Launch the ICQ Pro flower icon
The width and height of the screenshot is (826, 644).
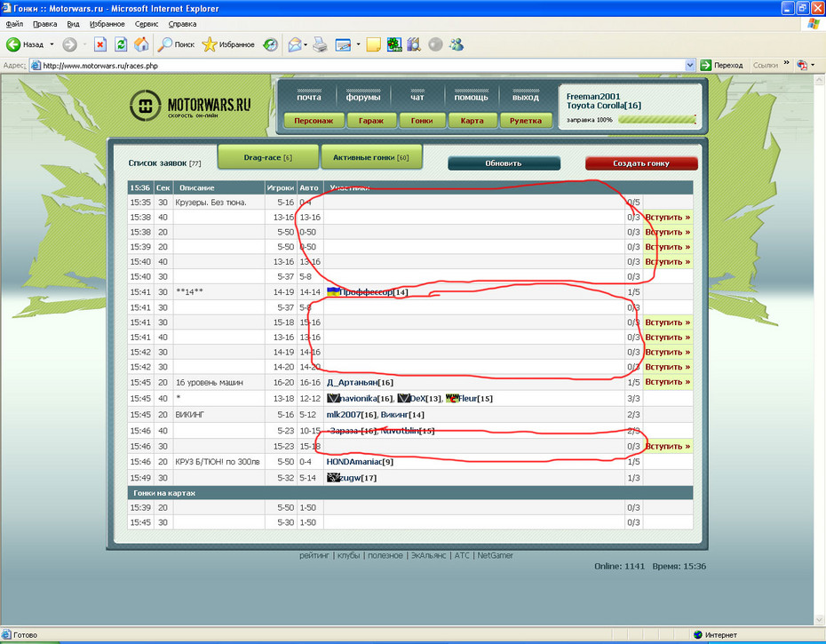coord(394,44)
